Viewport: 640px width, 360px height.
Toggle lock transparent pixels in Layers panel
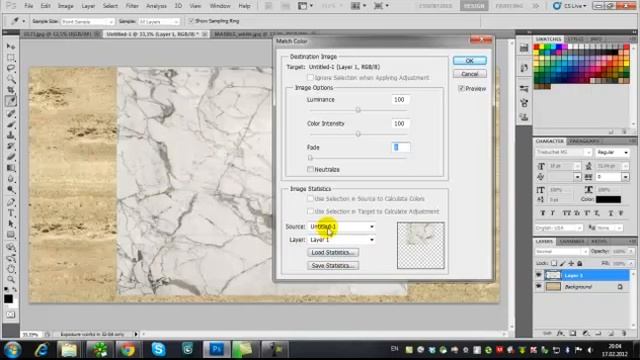pyautogui.click(x=553, y=263)
